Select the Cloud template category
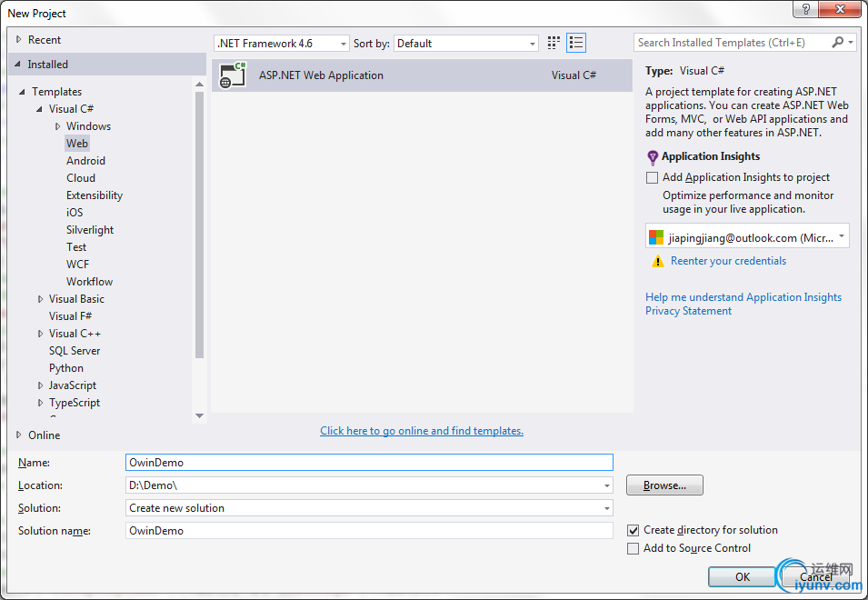Image resolution: width=868 pixels, height=600 pixels. coord(81,177)
